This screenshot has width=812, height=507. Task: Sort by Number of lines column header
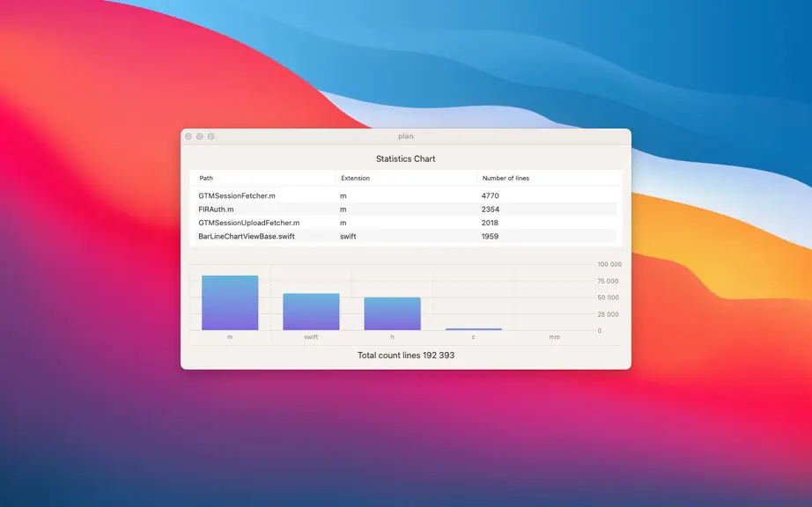[549, 178]
